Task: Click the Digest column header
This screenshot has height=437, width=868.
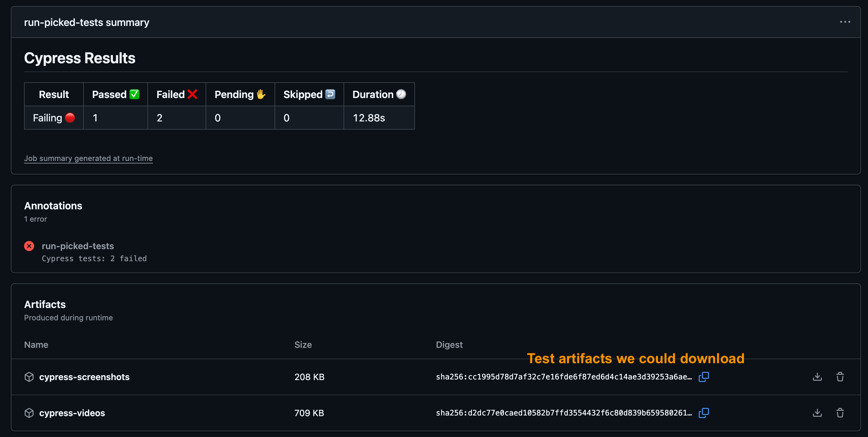Action: point(449,345)
